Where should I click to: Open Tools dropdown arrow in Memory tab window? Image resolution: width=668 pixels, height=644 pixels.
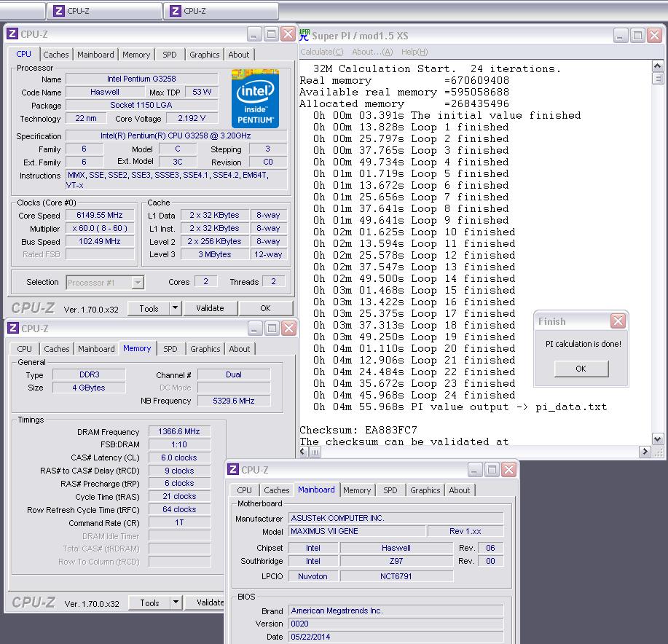[176, 602]
